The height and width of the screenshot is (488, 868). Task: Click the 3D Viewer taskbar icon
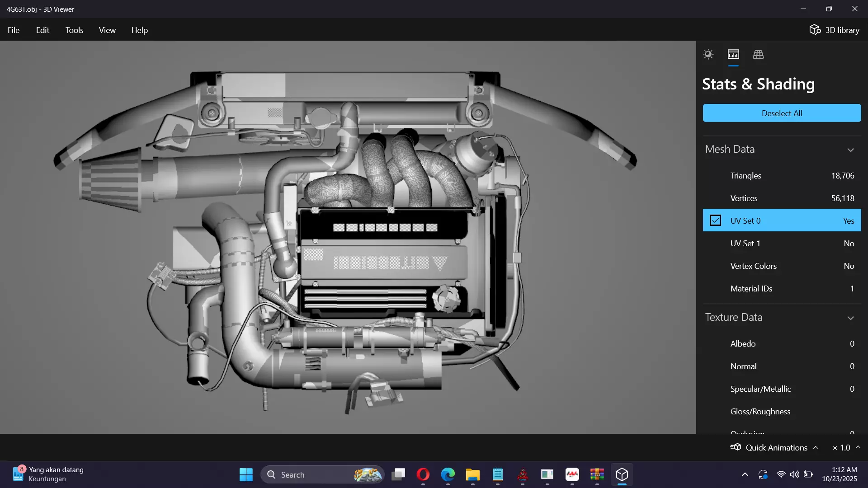coord(622,474)
